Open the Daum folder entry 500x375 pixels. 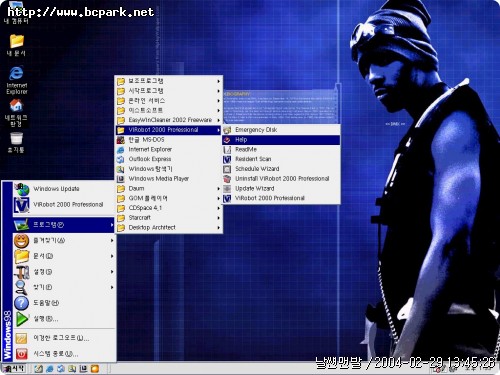click(169, 188)
